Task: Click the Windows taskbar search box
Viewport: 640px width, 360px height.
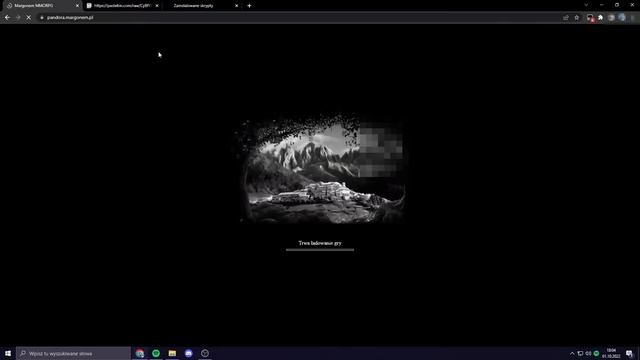Action: (73, 353)
